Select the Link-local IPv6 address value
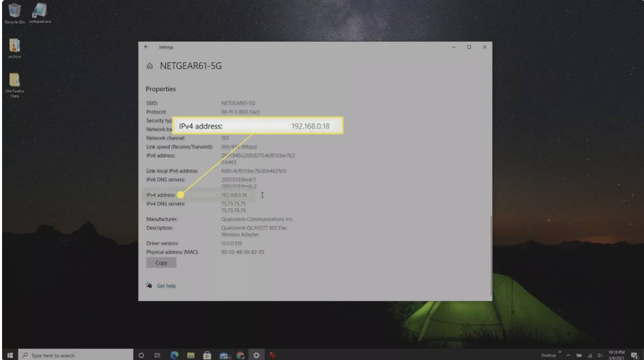 click(254, 171)
